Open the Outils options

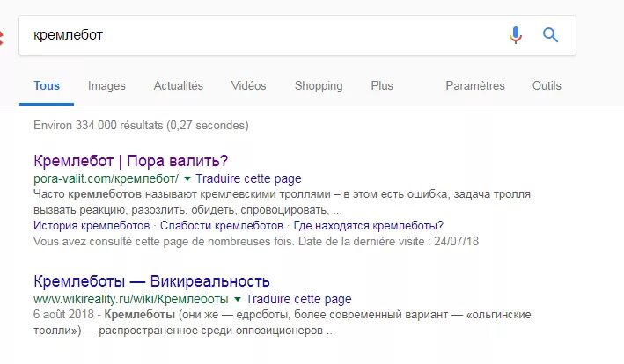[547, 86]
